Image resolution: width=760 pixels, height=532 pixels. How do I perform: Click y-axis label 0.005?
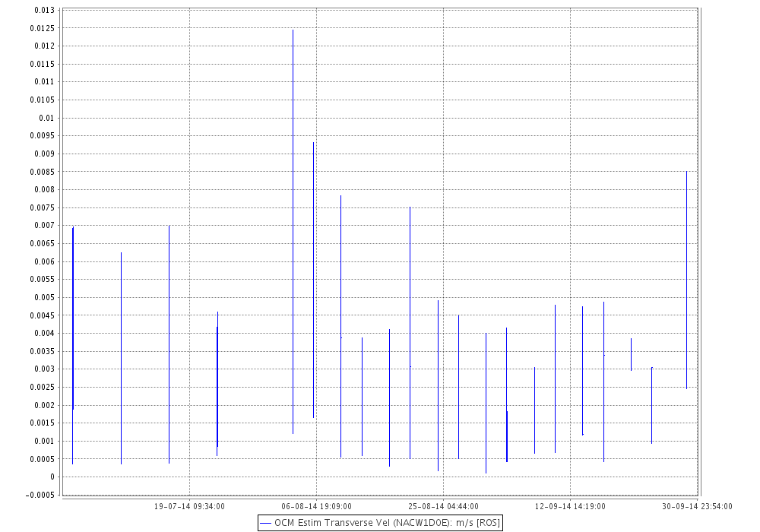(44, 297)
